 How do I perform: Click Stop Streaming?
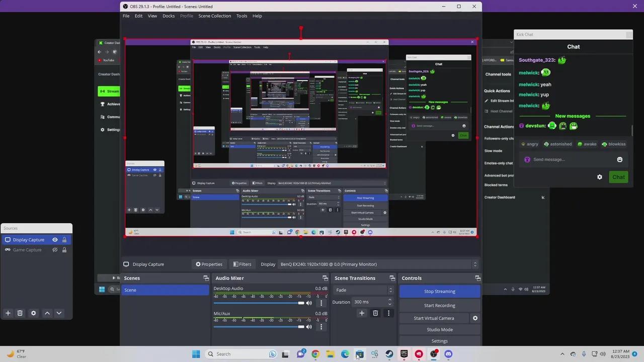pos(440,291)
